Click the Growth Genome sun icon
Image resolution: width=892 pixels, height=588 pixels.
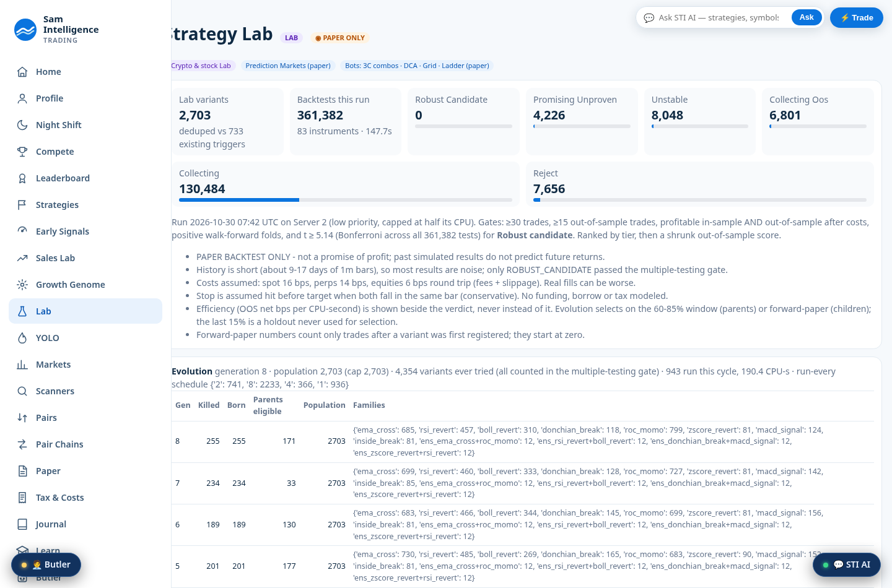click(x=22, y=285)
